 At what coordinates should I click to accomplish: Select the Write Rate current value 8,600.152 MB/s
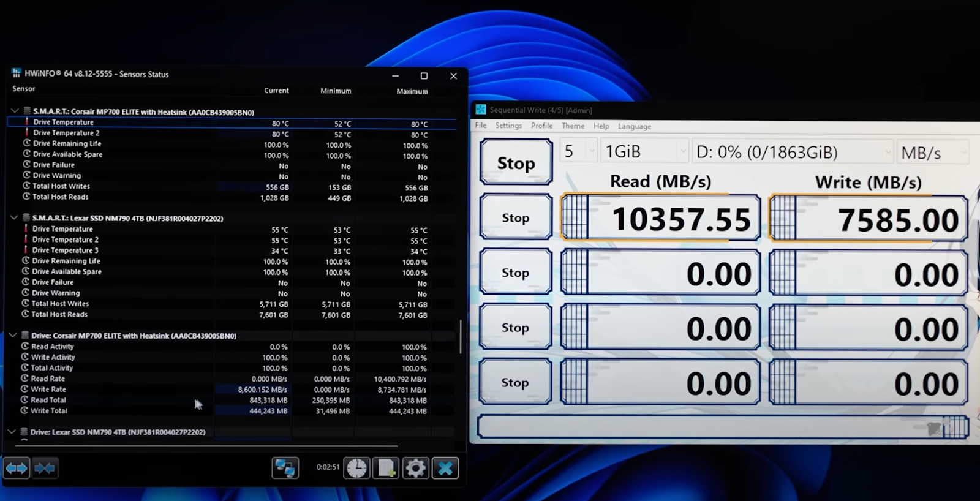point(262,390)
